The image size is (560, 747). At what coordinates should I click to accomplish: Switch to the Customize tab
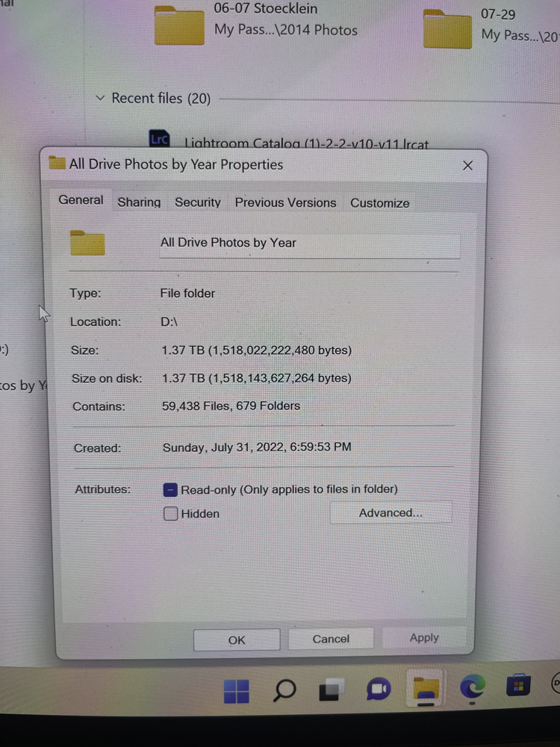[x=380, y=203]
